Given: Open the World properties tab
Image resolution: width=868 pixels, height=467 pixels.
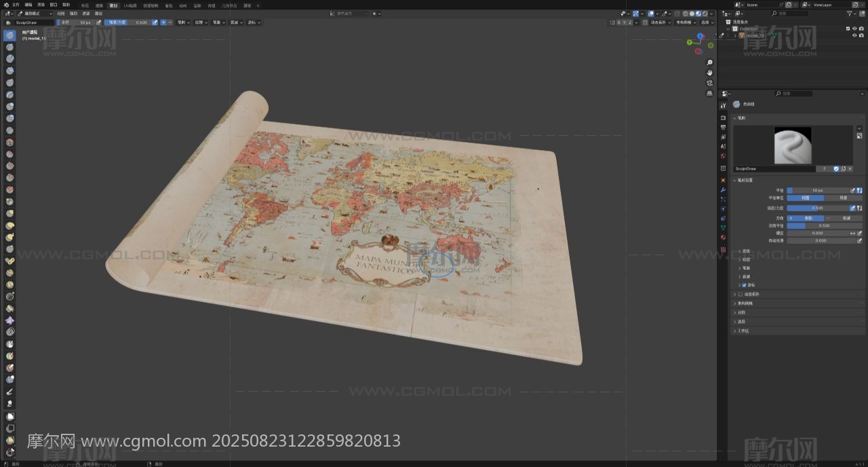Looking at the screenshot, I should point(724,156).
